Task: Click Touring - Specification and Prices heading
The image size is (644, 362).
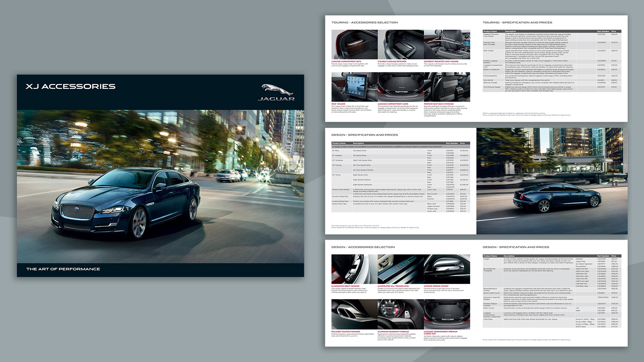Action: pyautogui.click(x=517, y=22)
